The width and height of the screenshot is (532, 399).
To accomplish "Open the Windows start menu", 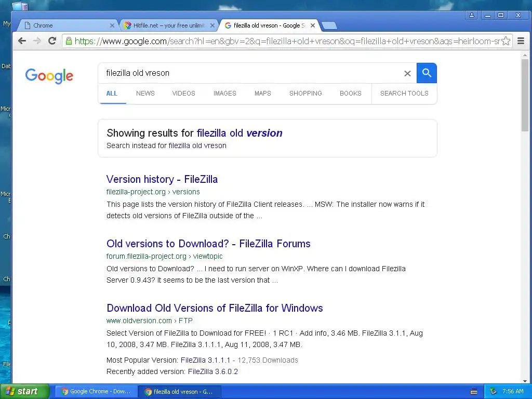I will pos(25,391).
